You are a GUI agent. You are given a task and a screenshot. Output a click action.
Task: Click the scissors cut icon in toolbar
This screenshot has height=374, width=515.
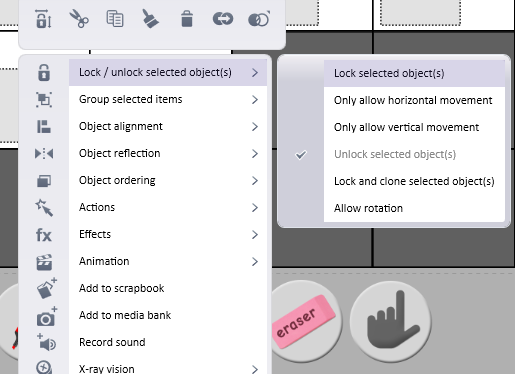point(79,18)
